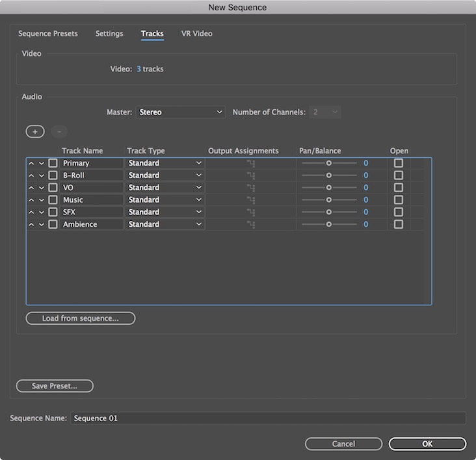Open the Master Stereo dropdown

180,112
